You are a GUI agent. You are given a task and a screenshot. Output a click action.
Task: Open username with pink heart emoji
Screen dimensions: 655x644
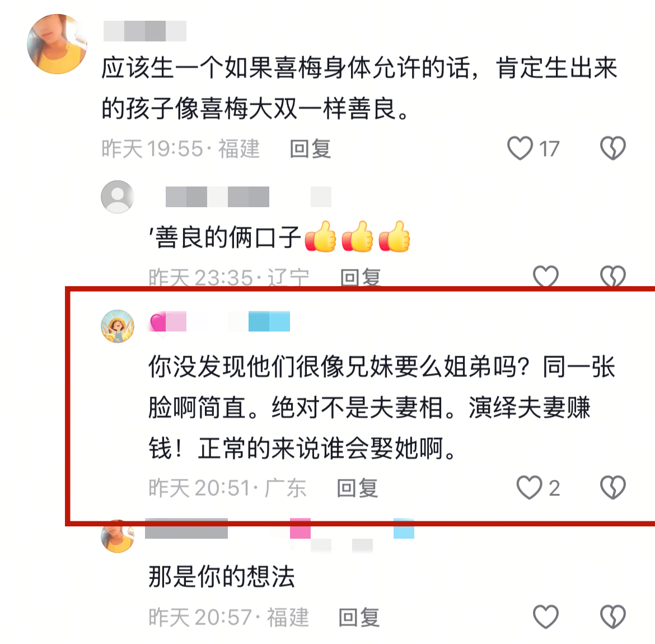[219, 321]
